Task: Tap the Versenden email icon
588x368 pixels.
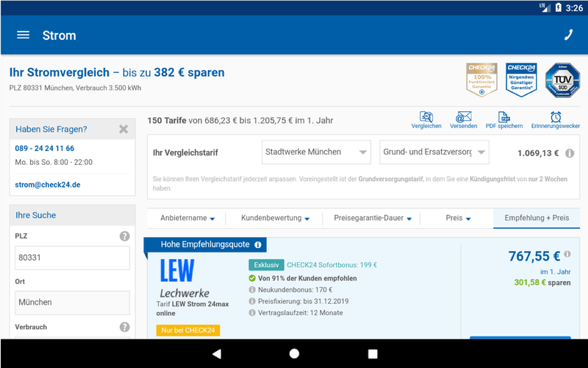Action: [464, 120]
